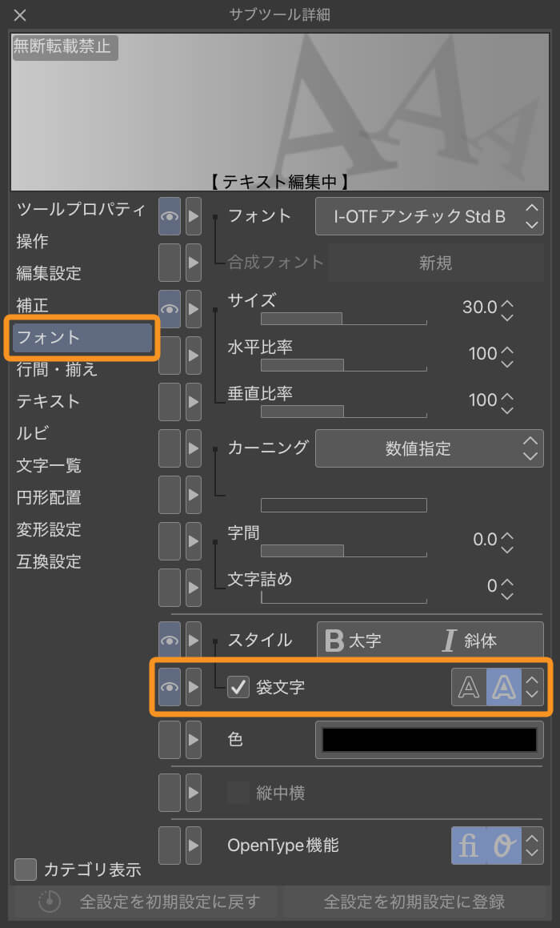This screenshot has height=928, width=560.
Task: Open 変形設定 category
Action: pyautogui.click(x=49, y=529)
